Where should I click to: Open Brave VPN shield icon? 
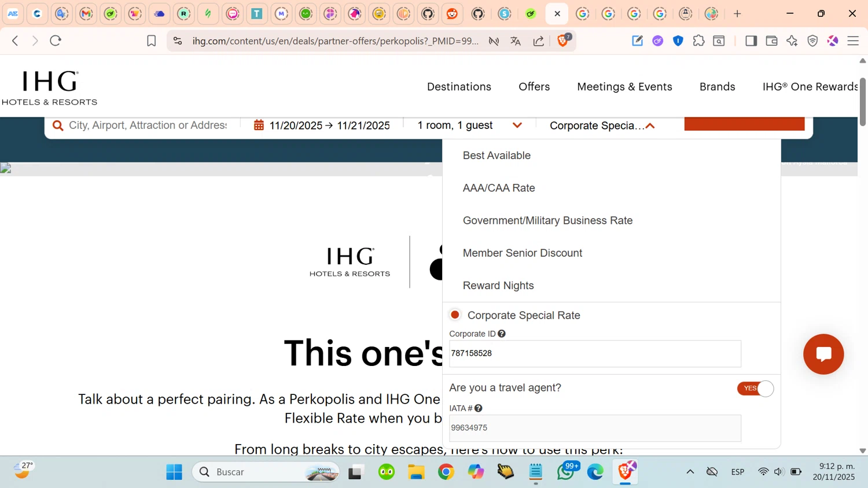[812, 40]
